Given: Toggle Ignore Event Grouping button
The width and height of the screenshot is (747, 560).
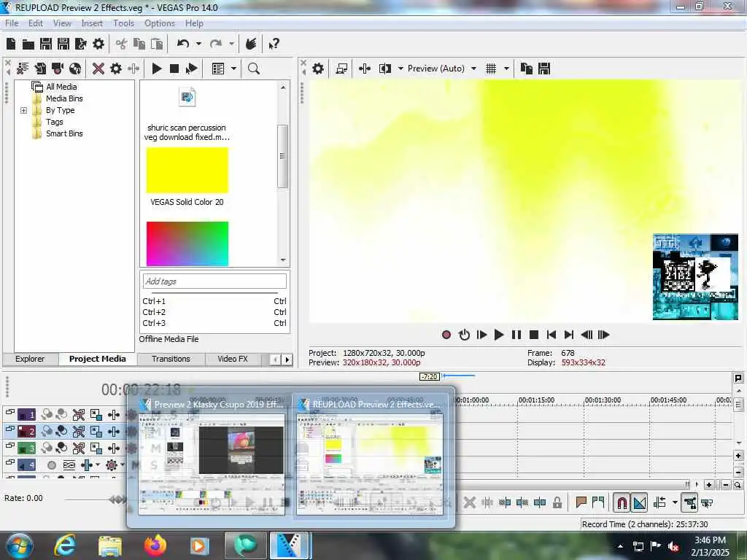Looking at the screenshot, I should 707,502.
